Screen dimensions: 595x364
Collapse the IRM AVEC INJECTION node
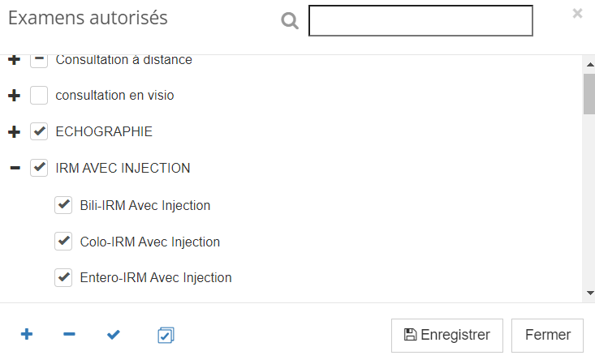point(15,168)
